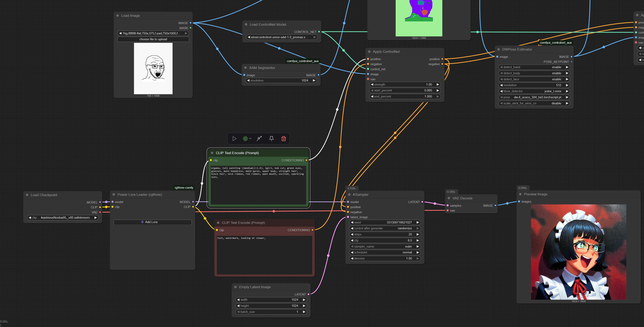Increase steps value with right arrow
Screen dimensions: 644x327
point(418,234)
